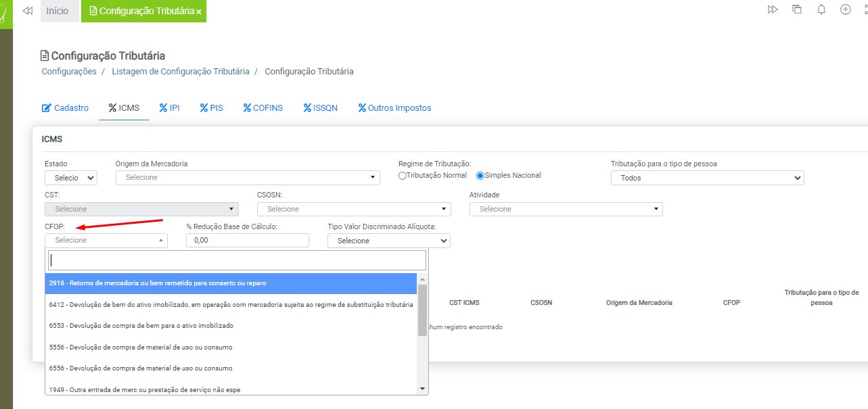The width and height of the screenshot is (868, 409).
Task: Open the Estado dropdown
Action: (71, 178)
